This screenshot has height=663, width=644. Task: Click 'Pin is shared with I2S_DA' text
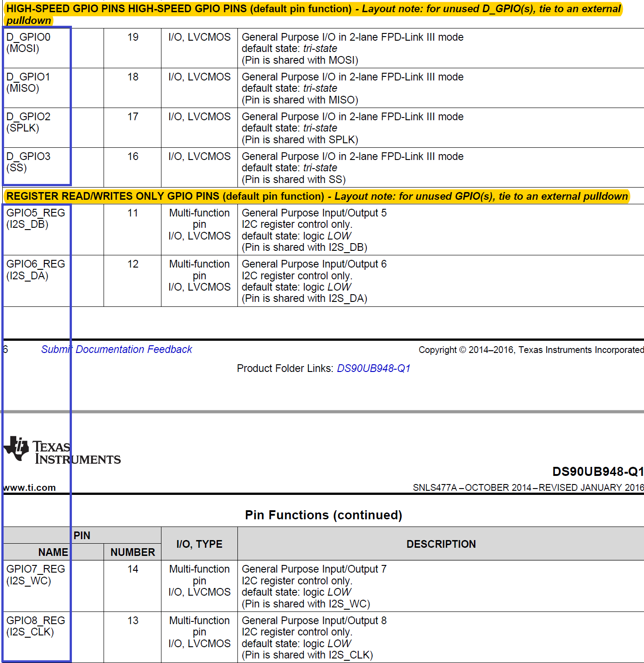point(304,298)
